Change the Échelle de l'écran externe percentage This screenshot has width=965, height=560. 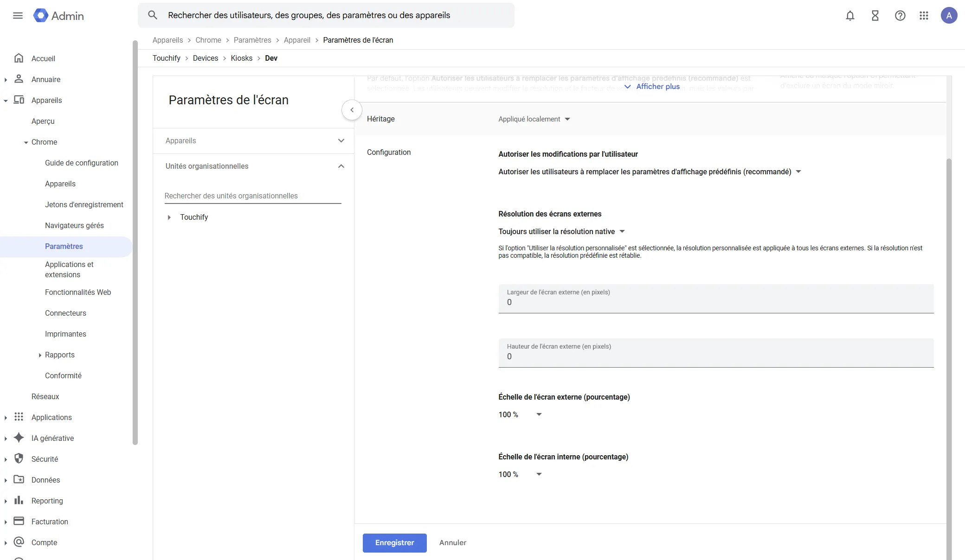520,414
